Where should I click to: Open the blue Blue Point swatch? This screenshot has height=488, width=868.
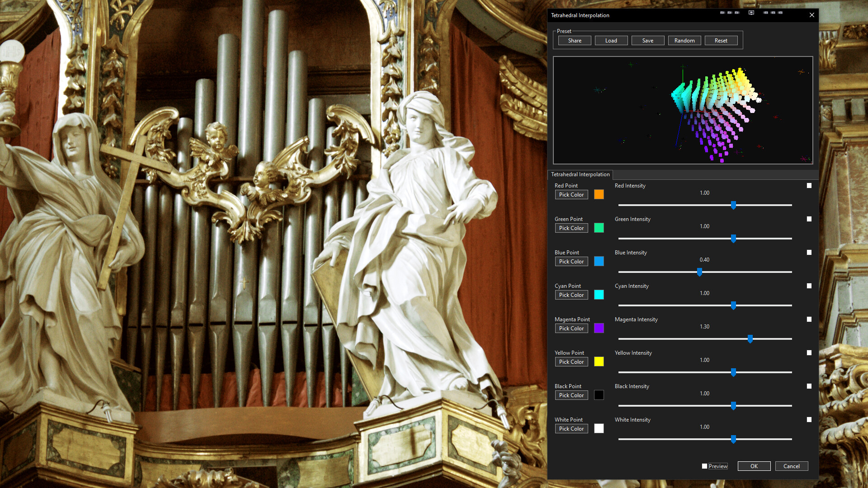pyautogui.click(x=599, y=261)
